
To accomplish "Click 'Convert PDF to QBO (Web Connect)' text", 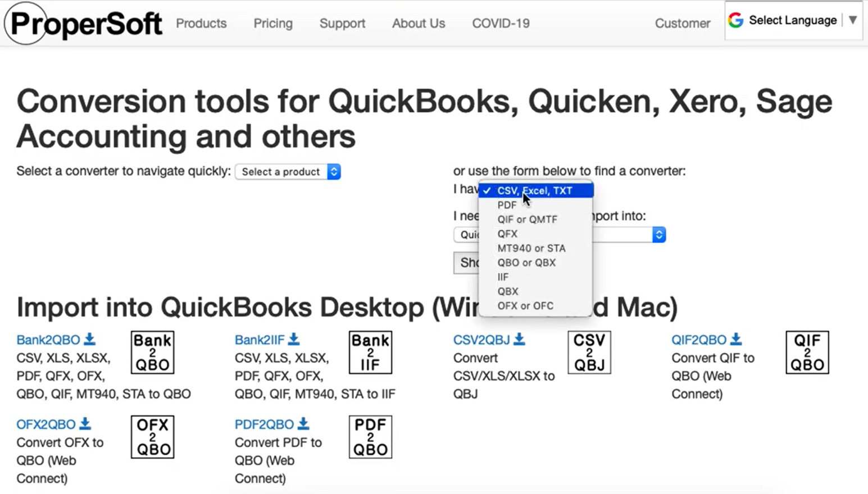I will (x=278, y=460).
